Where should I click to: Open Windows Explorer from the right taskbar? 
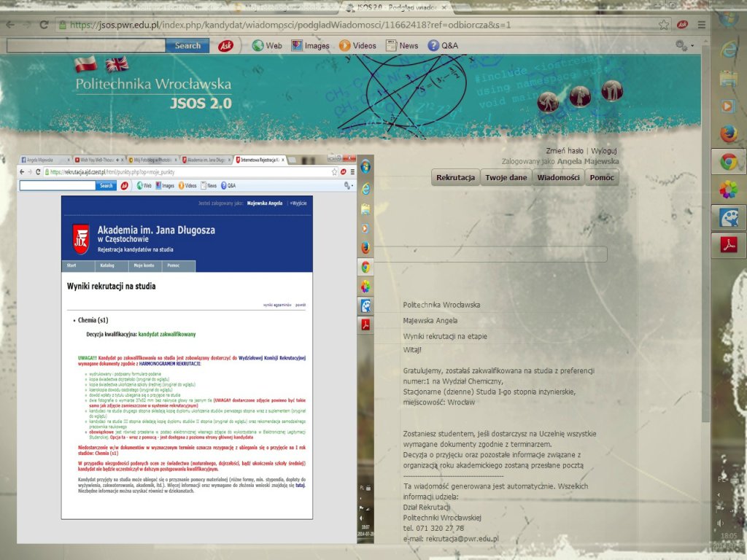(x=729, y=78)
